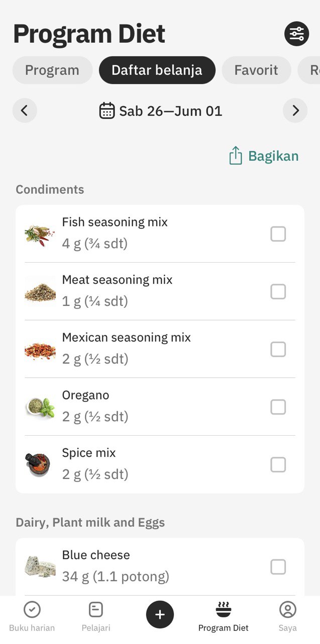
Task: Tap the share icon beside Bagikan
Action: click(236, 156)
